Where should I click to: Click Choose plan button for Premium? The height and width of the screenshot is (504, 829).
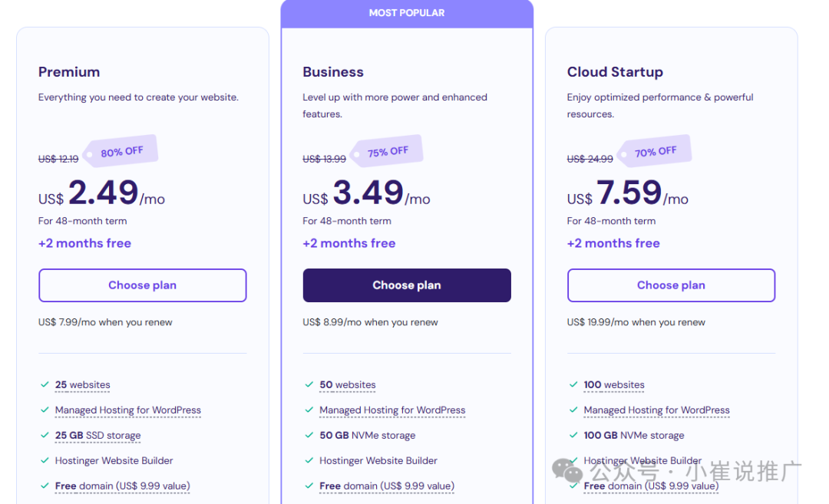[x=142, y=285]
